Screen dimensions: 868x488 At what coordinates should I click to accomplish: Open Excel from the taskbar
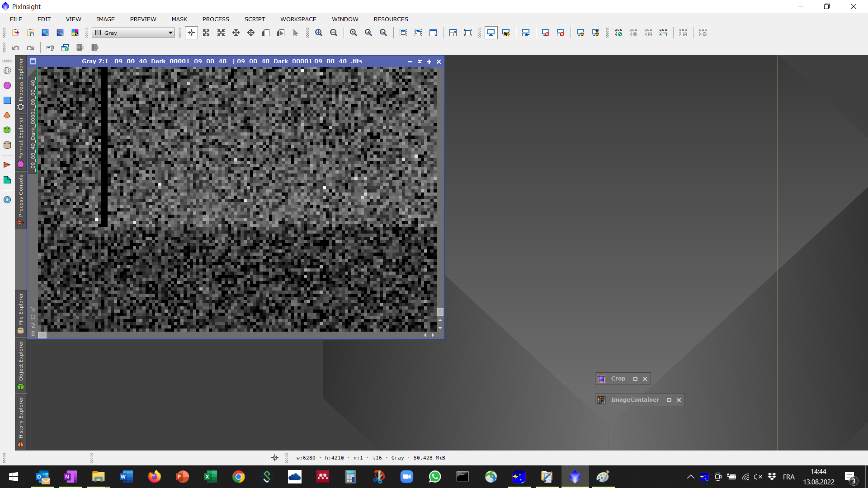[x=210, y=477]
